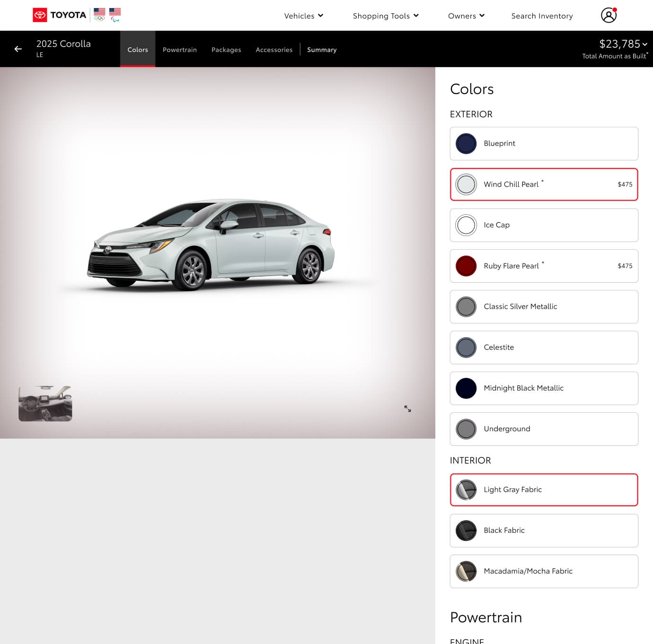The image size is (653, 644).
Task: Click the Team USA Olympic flag icon
Action: (x=99, y=15)
